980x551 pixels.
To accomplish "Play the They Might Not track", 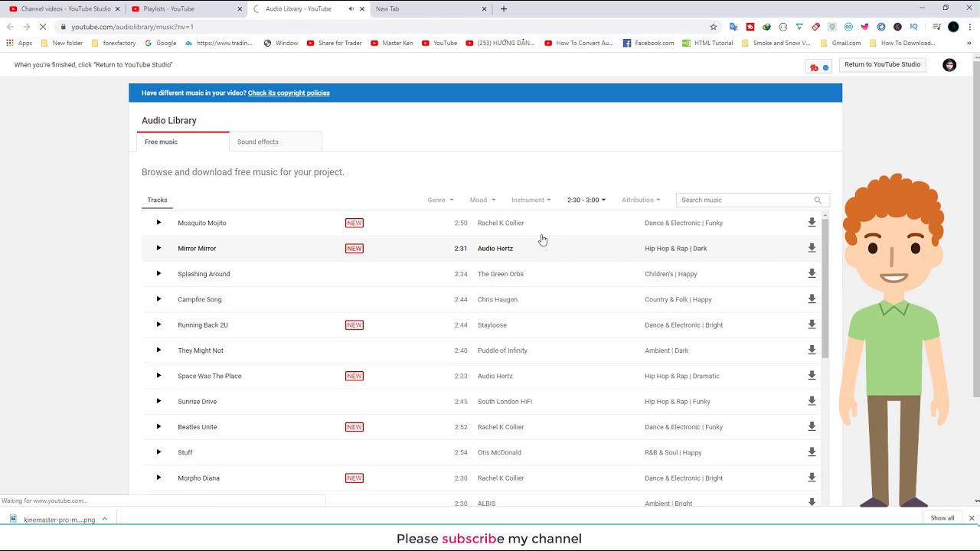I will click(x=158, y=350).
